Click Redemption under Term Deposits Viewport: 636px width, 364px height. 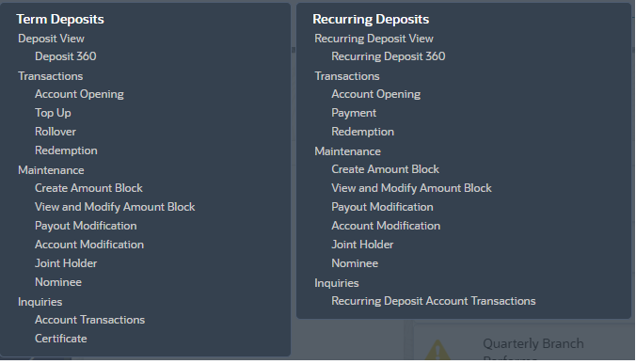click(66, 150)
